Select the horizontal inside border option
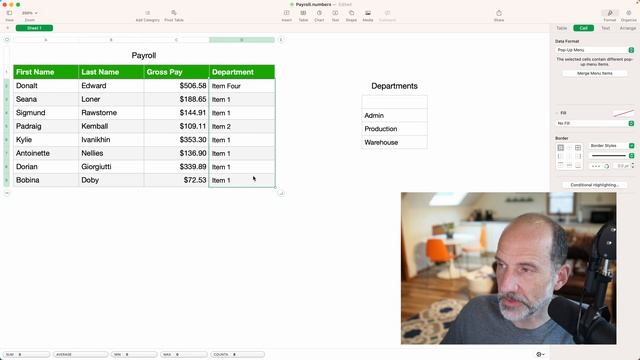Screen dimensions: 640x360 (569, 165)
